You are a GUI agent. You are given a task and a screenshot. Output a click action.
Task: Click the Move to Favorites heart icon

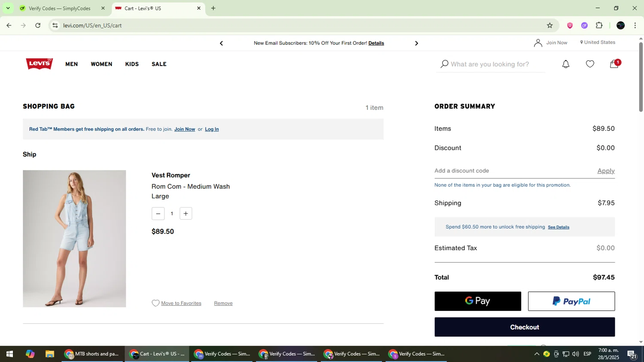[x=155, y=303]
